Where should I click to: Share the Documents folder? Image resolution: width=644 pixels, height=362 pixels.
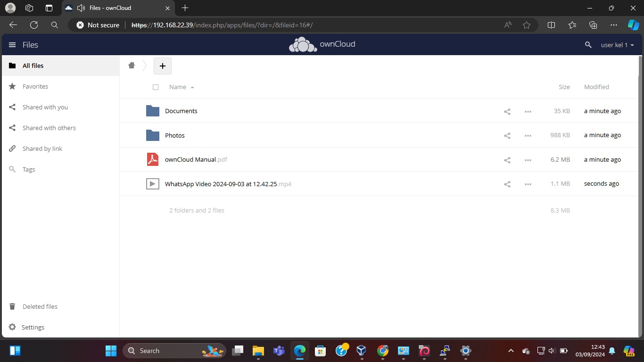(x=507, y=111)
